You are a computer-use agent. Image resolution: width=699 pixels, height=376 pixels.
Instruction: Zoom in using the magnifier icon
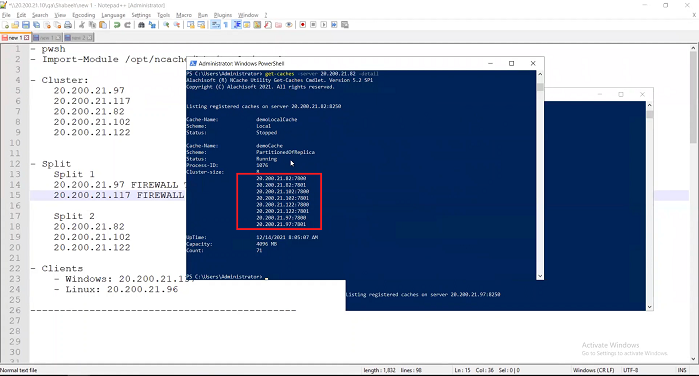coord(166,25)
